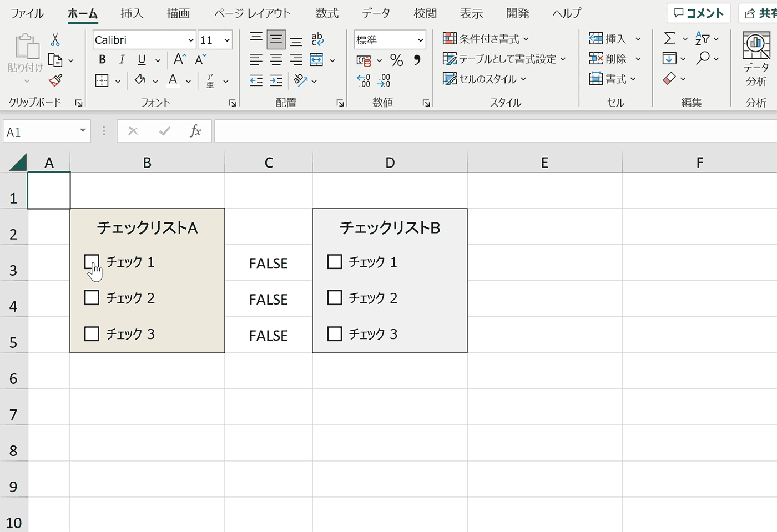The height and width of the screenshot is (532, 777).
Task: Click the fill color paint bucket
Action: tap(140, 80)
